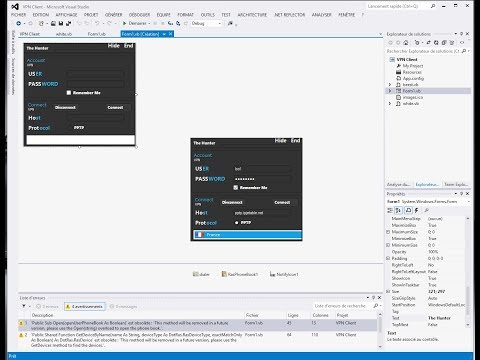Image resolution: width=480 pixels, height=360 pixels.
Task: Click Hide in running Hunter window
Action: [x=280, y=141]
